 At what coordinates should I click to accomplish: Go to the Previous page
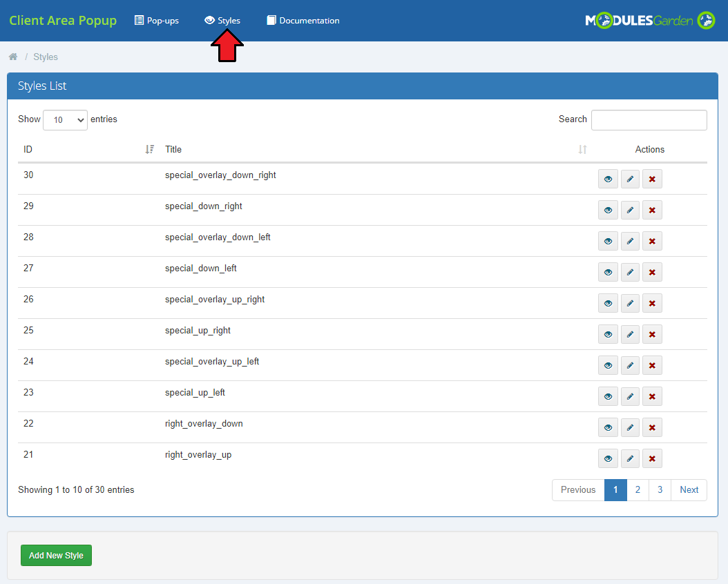(578, 490)
